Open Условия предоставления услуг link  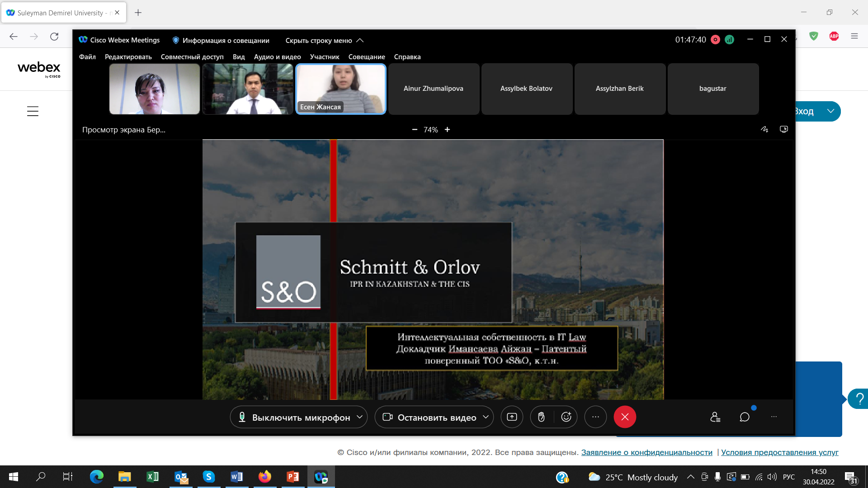click(x=780, y=452)
